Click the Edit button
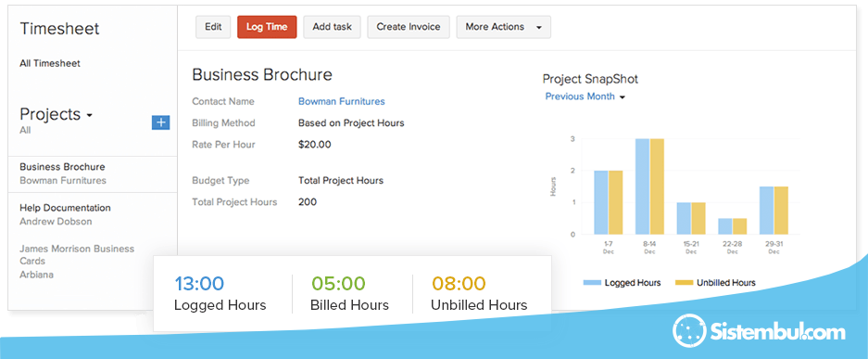 pos(213,27)
